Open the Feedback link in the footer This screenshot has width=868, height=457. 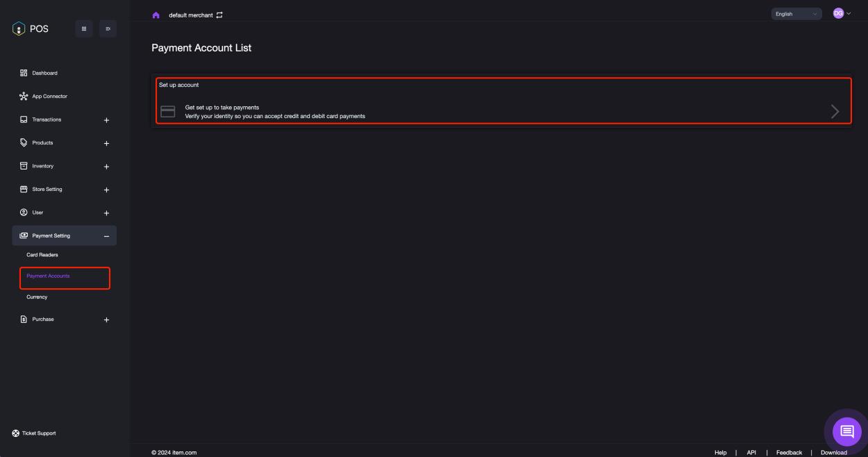(x=790, y=452)
